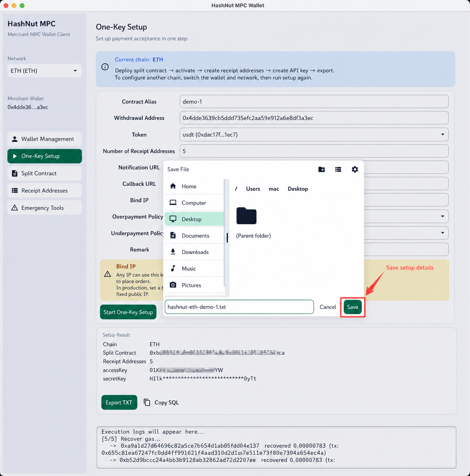Cancel the Save File dialog
Screen dimensions: 470x476
pyautogui.click(x=328, y=307)
